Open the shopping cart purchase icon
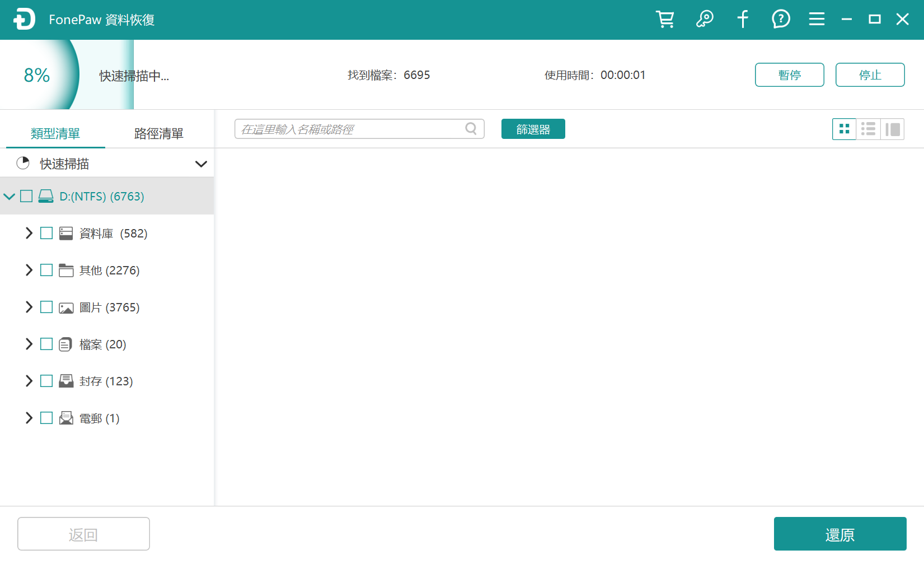Viewport: 924px width, 564px height. 665,20
